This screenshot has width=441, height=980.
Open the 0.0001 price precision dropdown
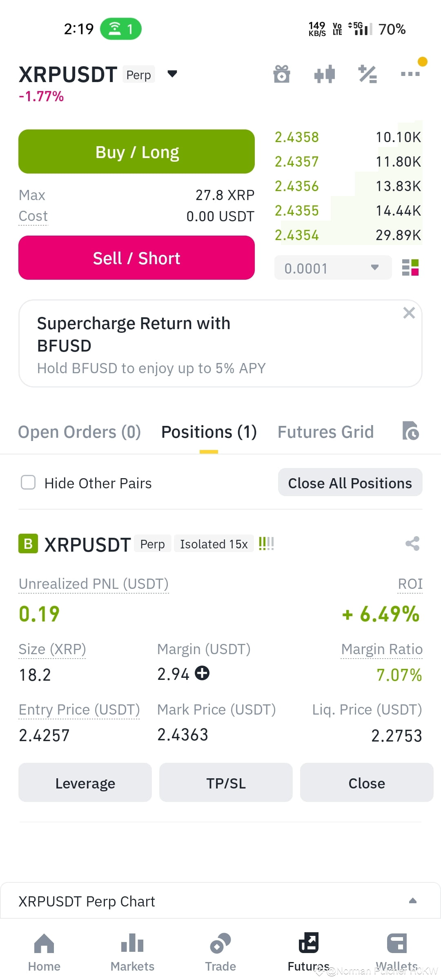[x=333, y=268]
